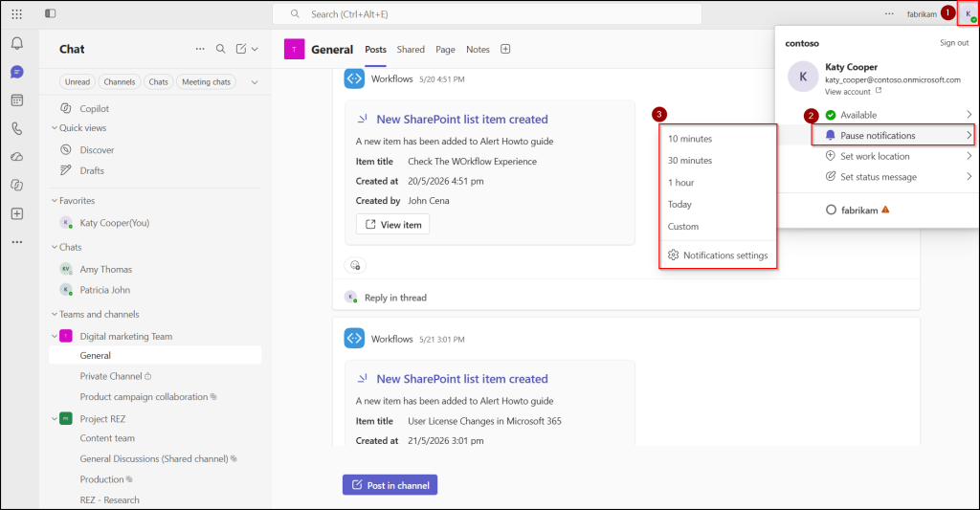Open Calls phone icon in left rail

17,129
